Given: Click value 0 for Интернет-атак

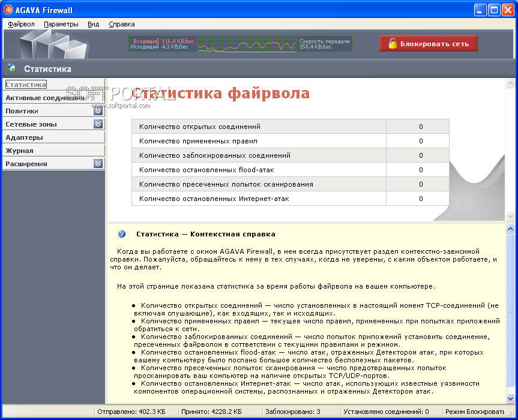Looking at the screenshot, I should click(x=421, y=199).
